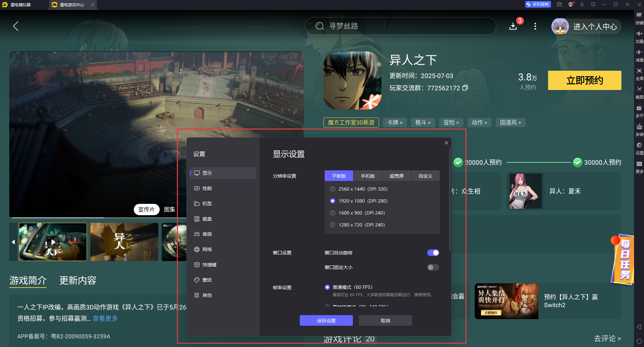The image size is (644, 347).
Task: Increase volume with the 加量 icon
Action: point(639,37)
